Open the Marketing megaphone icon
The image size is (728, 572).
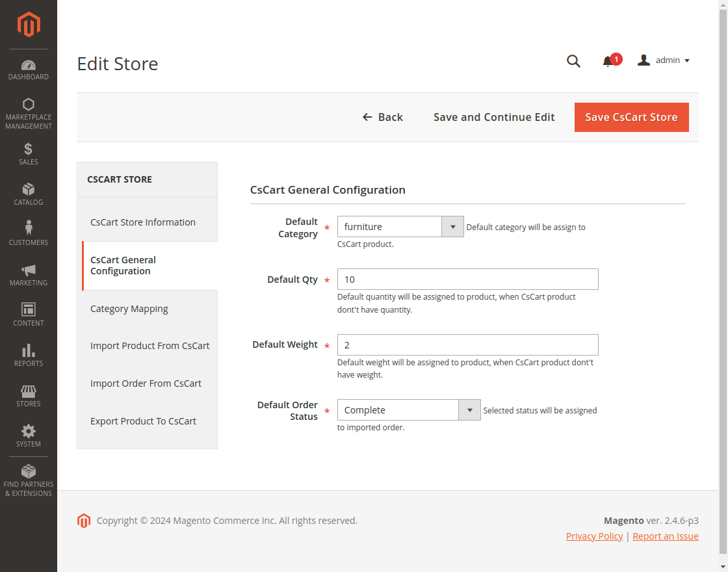point(29,270)
